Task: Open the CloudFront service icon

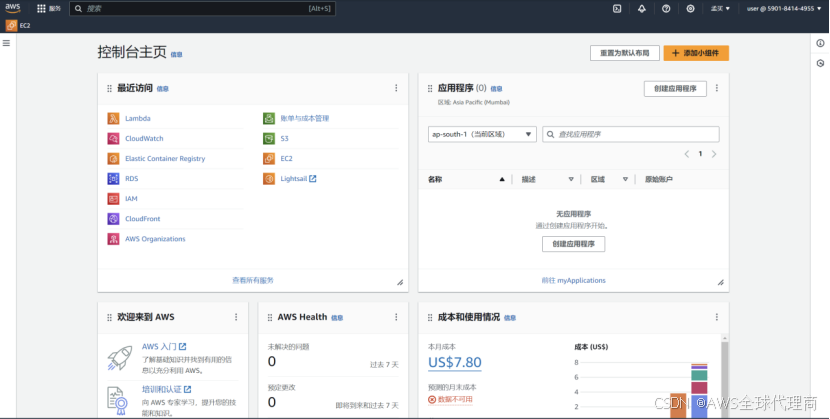Action: tap(113, 219)
